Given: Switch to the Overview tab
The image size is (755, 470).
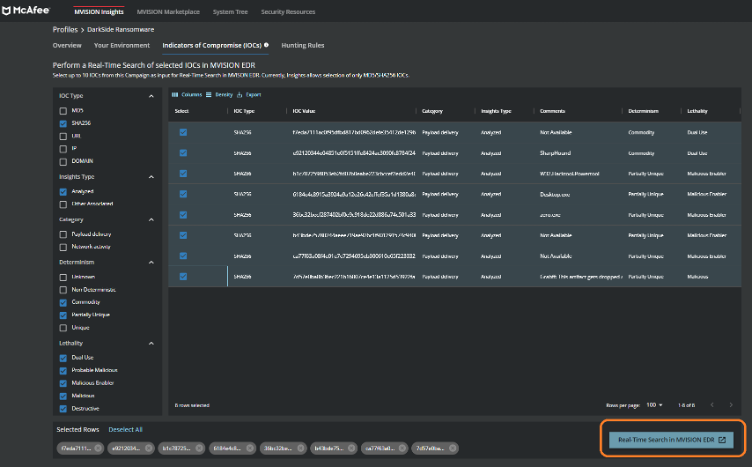Looking at the screenshot, I should [x=67, y=45].
